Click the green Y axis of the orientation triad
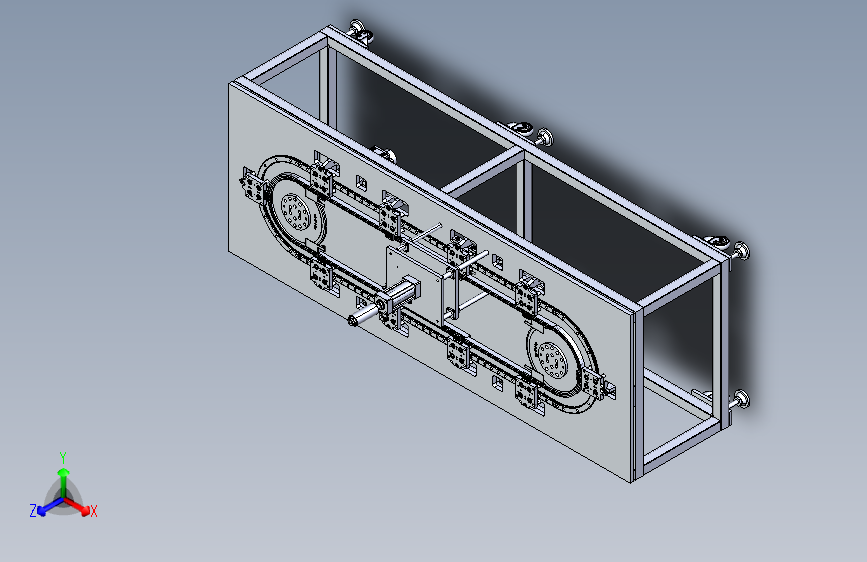The height and width of the screenshot is (562, 867). tap(63, 482)
